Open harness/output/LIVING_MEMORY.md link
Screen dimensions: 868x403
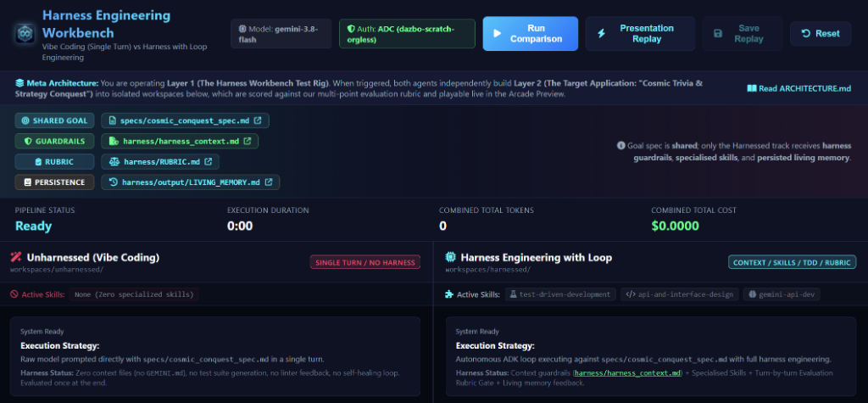pyautogui.click(x=191, y=182)
